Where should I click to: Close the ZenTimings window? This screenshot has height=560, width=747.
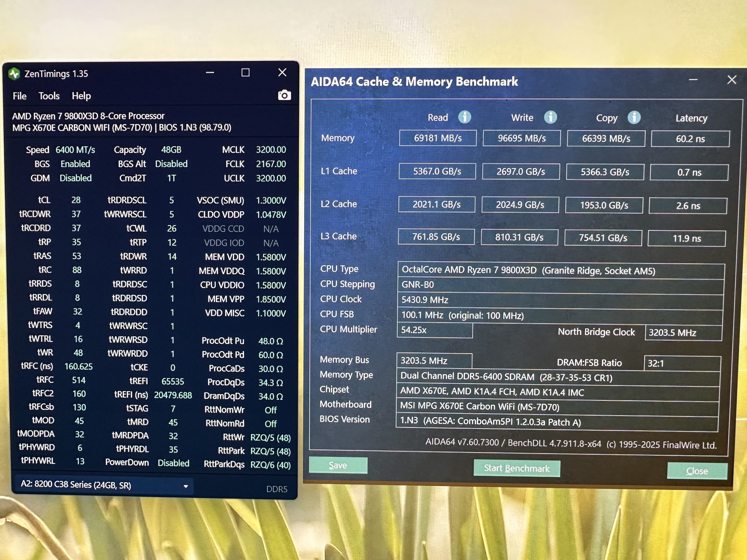[282, 73]
